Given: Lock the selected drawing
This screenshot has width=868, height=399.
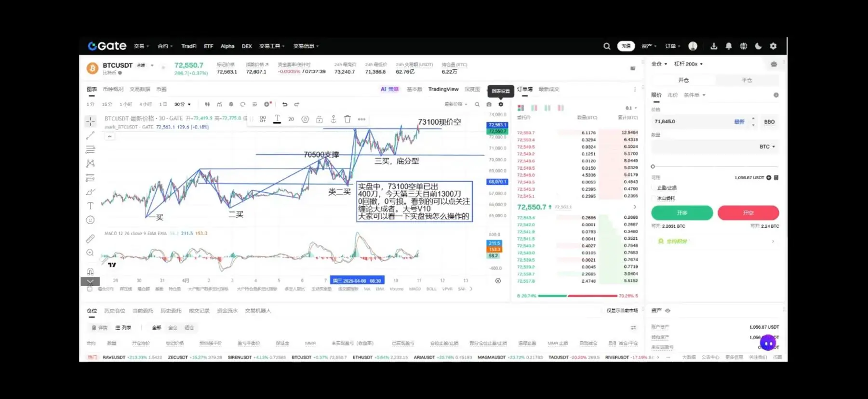Looking at the screenshot, I should click(320, 119).
